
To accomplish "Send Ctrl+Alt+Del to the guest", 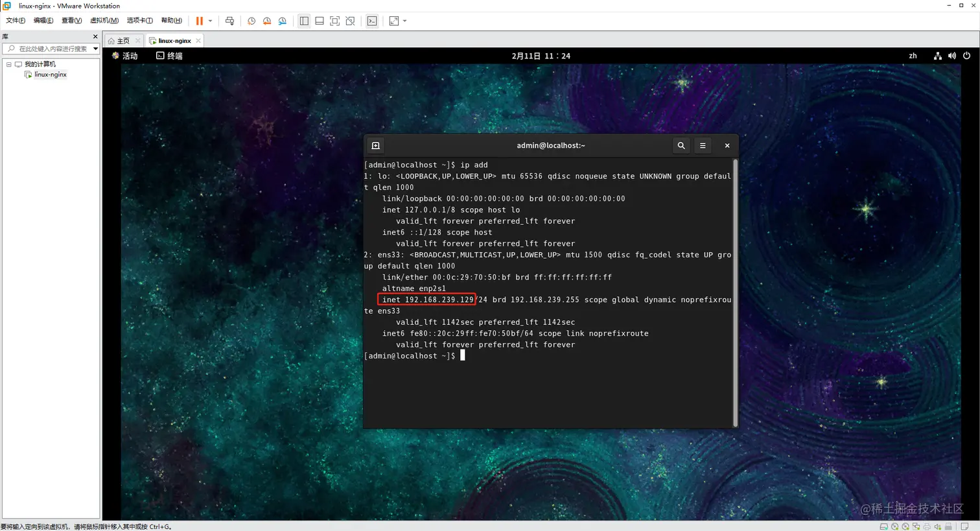I will coord(229,21).
